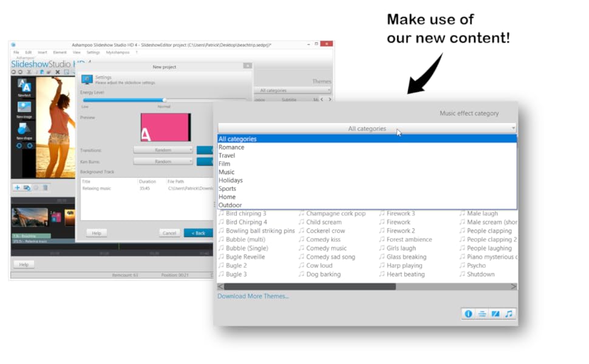This screenshot has height=364, width=589.
Task: Click the horizontal scrollbar thumb in the sound list
Action: tap(310, 287)
